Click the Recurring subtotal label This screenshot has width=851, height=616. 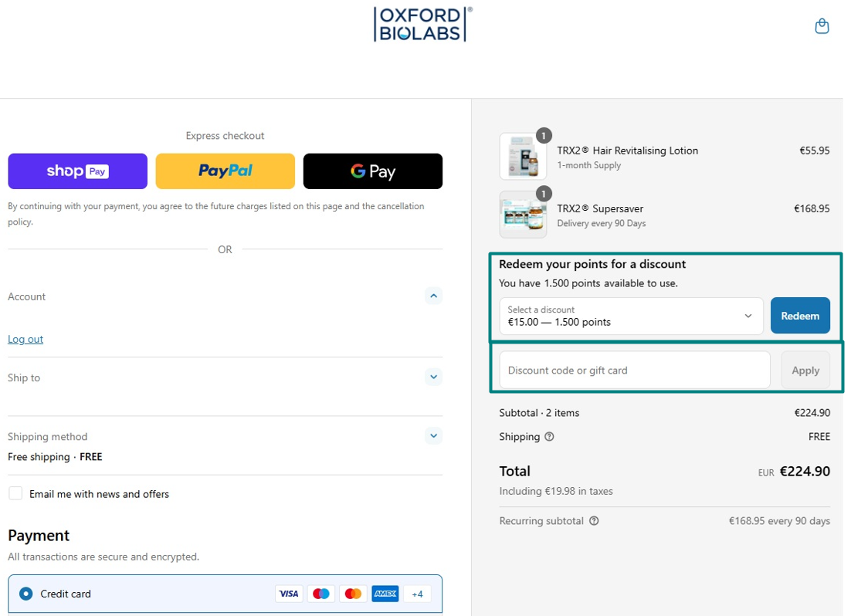[541, 520]
